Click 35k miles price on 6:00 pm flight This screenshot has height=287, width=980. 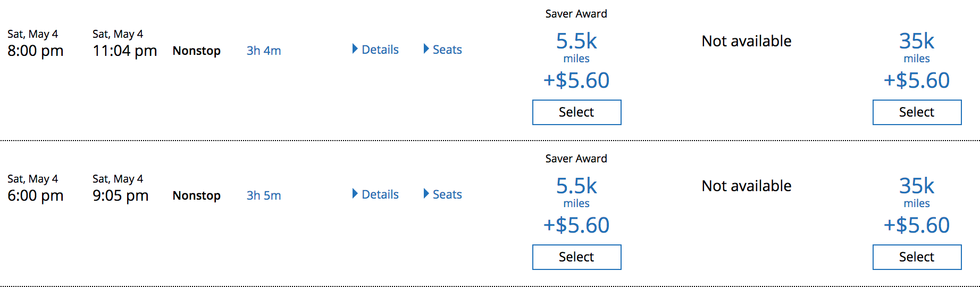917,186
